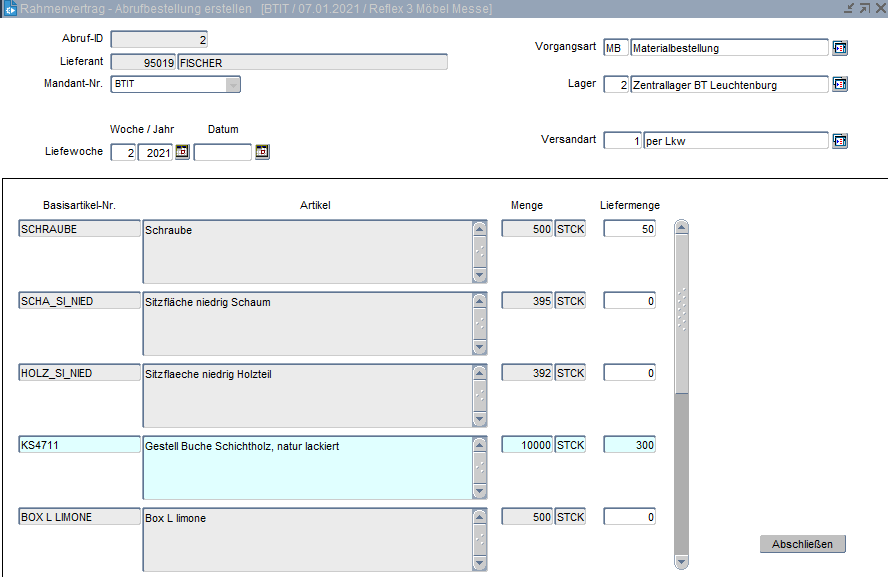The width and height of the screenshot is (888, 577).
Task: Click the Abschließen button
Action: (803, 544)
